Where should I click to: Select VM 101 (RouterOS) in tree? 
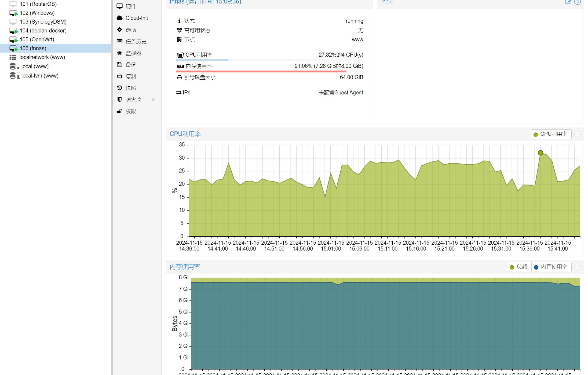pos(38,4)
